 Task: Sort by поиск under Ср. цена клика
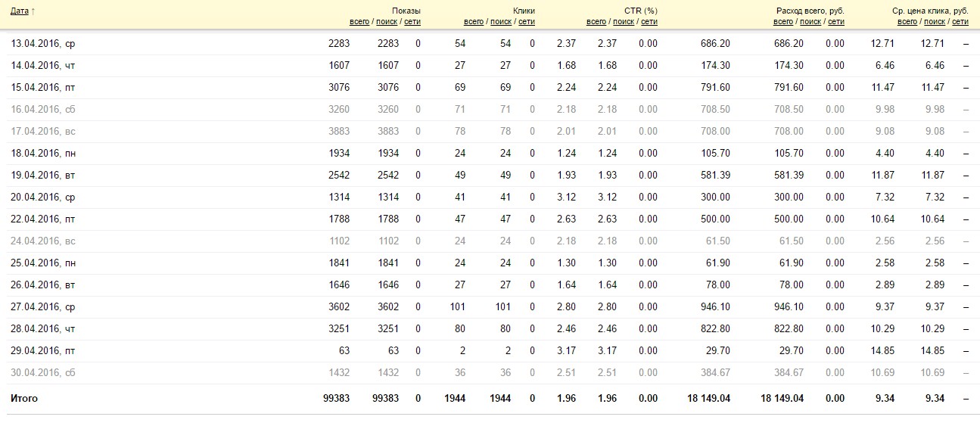pyautogui.click(x=935, y=22)
